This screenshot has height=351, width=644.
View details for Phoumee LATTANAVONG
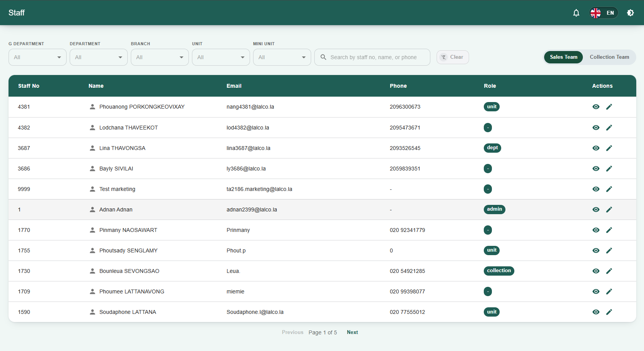(596, 291)
